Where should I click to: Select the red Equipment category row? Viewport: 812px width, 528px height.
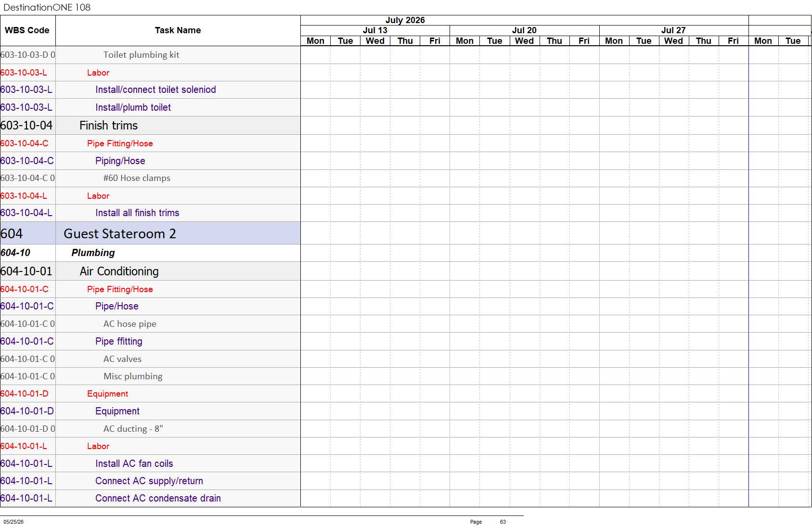tap(150, 394)
